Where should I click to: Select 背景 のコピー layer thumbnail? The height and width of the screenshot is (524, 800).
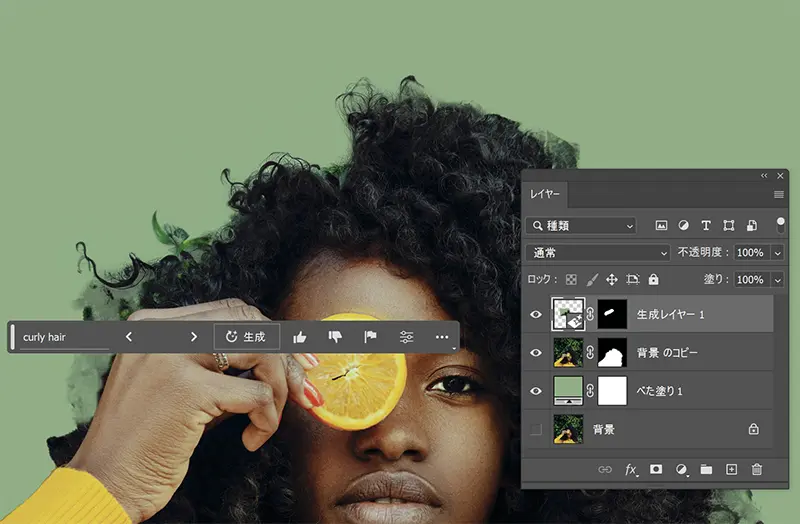(568, 353)
